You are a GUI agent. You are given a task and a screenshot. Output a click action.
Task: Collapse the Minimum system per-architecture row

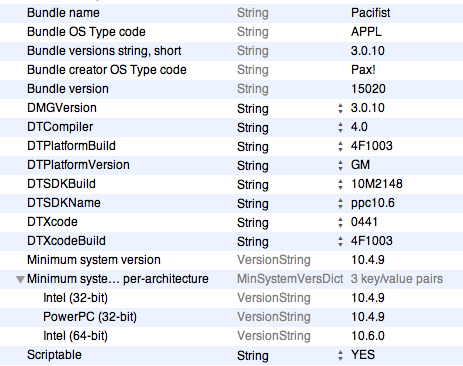pos(20,279)
